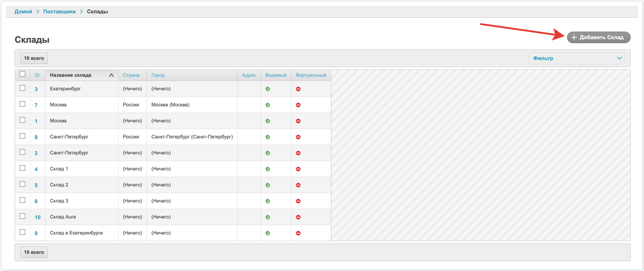Viewport: 644px width, 271px height.
Task: Expand the Фильтр dropdown
Action: click(x=576, y=58)
